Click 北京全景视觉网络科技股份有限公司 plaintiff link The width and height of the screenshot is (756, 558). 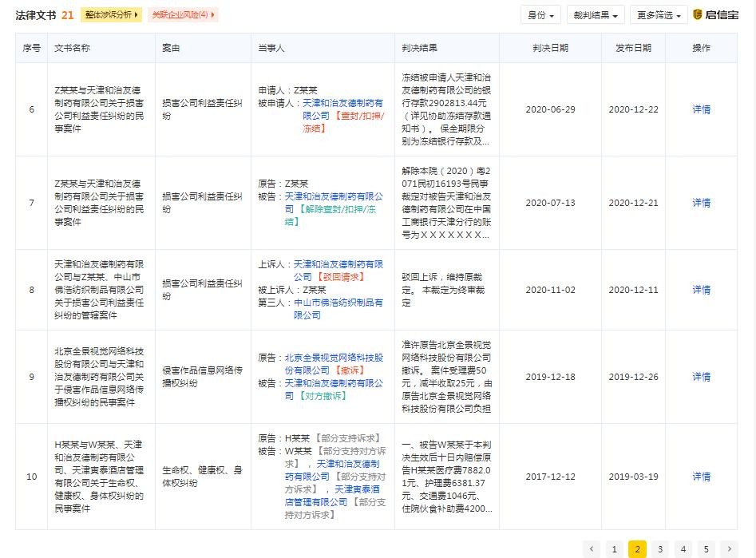click(334, 364)
